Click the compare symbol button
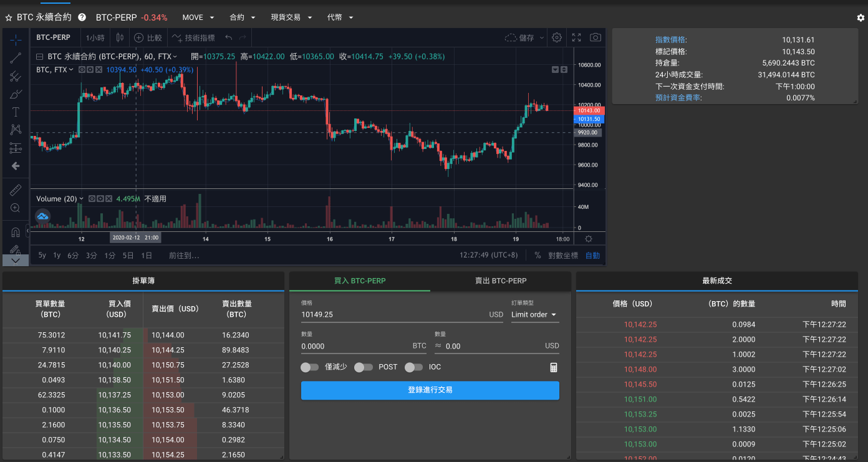 click(x=148, y=37)
